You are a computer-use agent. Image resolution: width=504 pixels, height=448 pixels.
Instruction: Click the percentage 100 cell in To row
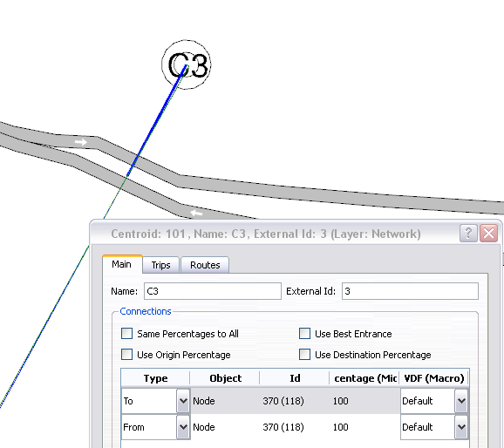pos(364,401)
